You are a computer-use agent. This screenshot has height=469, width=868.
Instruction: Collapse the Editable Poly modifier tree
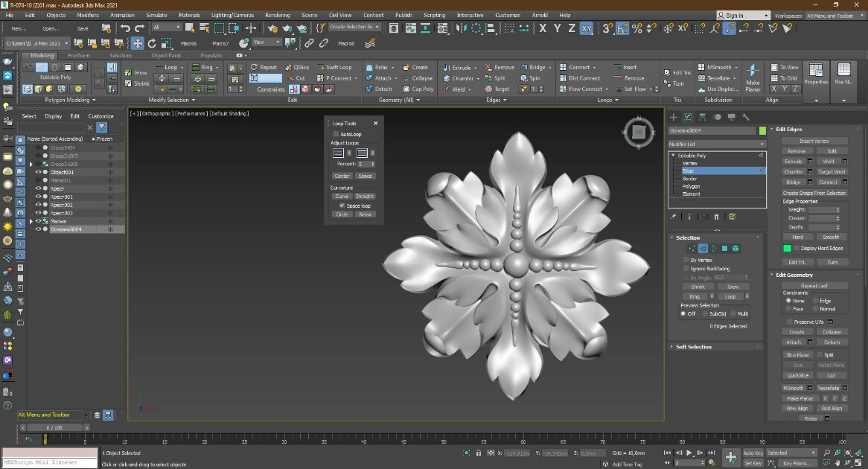click(674, 156)
